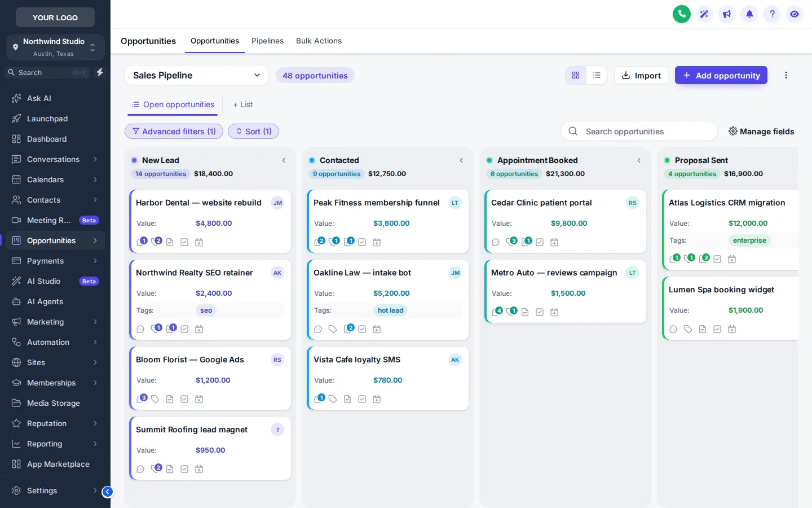This screenshot has height=508, width=812.
Task: Open AI Agents section
Action: 55,301
